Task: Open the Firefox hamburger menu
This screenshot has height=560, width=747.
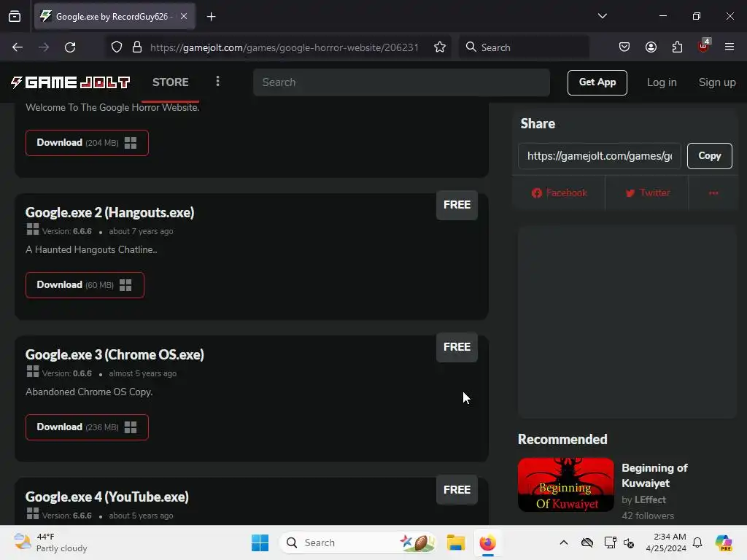Action: click(x=729, y=47)
